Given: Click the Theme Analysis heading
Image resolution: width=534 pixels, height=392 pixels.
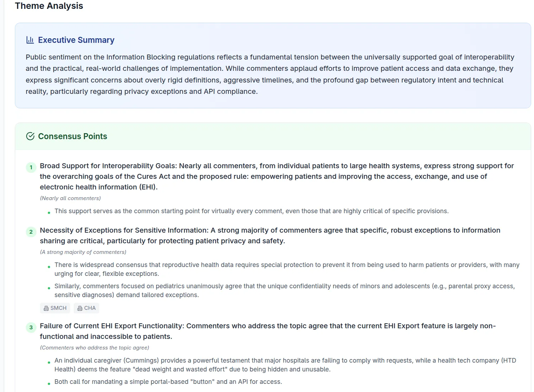Looking at the screenshot, I should click(x=49, y=6).
